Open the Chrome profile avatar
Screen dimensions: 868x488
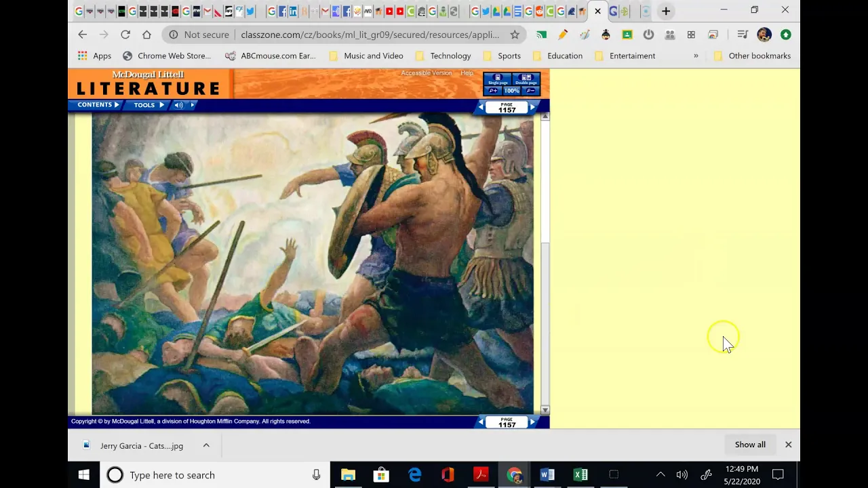click(x=764, y=35)
